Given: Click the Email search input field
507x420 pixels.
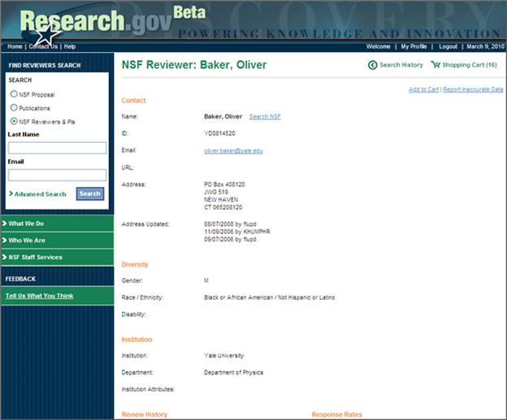Looking at the screenshot, I should (x=57, y=175).
